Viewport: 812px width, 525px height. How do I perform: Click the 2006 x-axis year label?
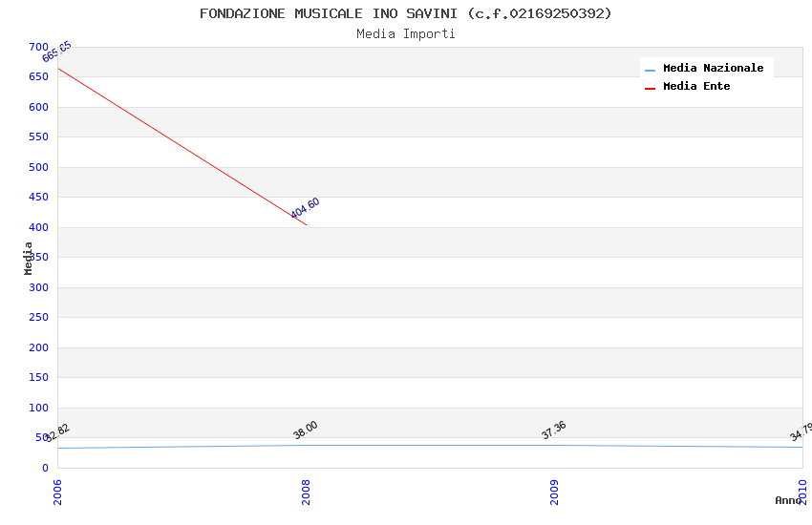point(57,492)
